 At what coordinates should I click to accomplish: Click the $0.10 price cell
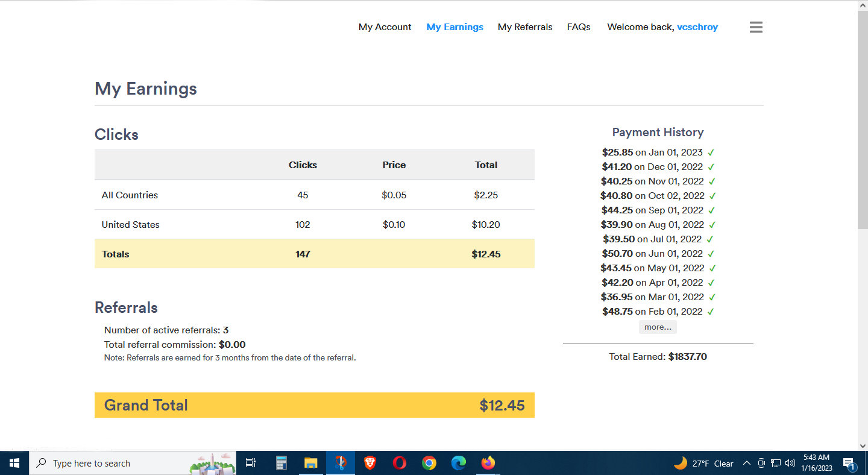click(x=394, y=225)
